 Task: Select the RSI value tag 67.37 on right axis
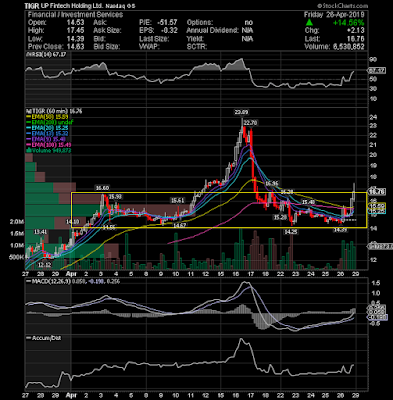pyautogui.click(x=378, y=71)
